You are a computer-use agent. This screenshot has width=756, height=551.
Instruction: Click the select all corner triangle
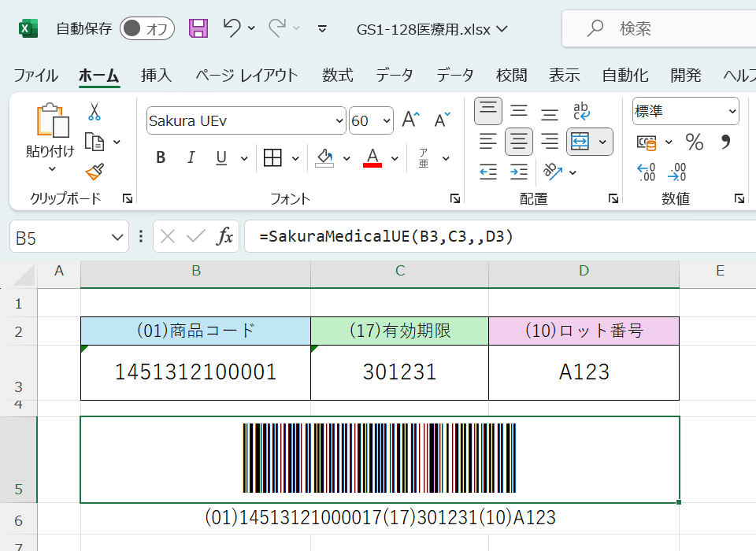23,275
